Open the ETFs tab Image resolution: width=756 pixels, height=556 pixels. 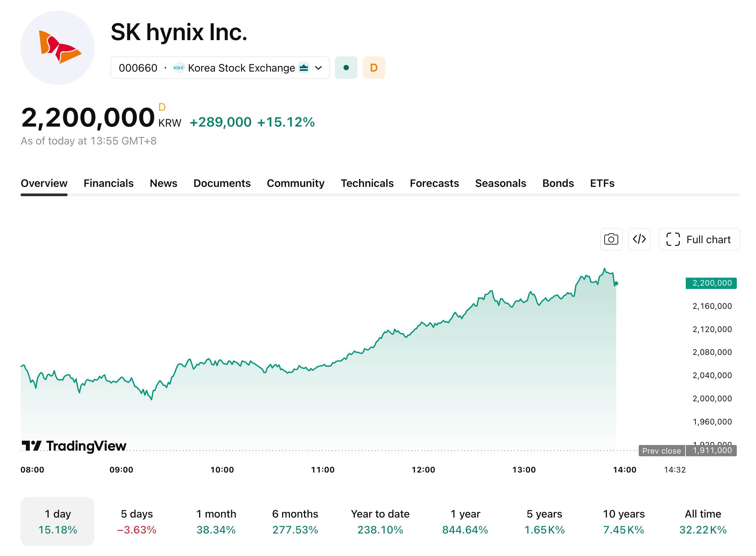602,183
